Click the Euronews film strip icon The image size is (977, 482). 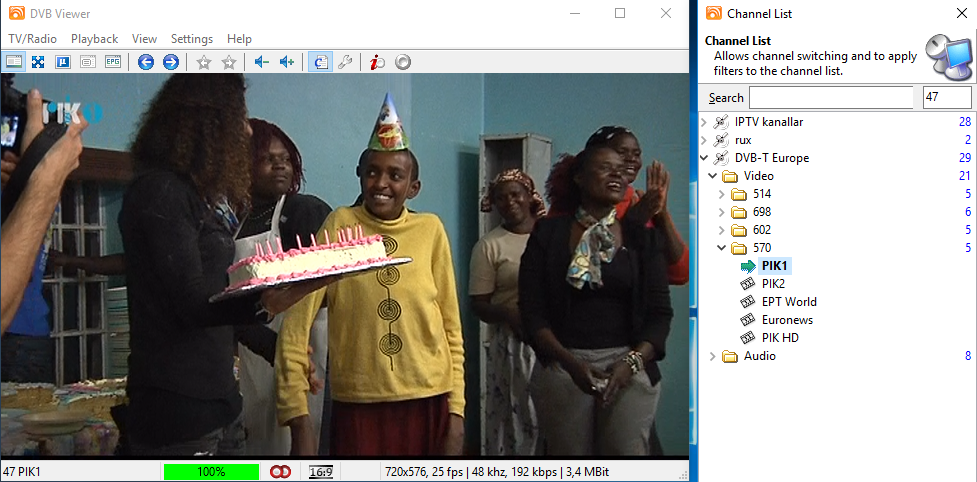[748, 320]
